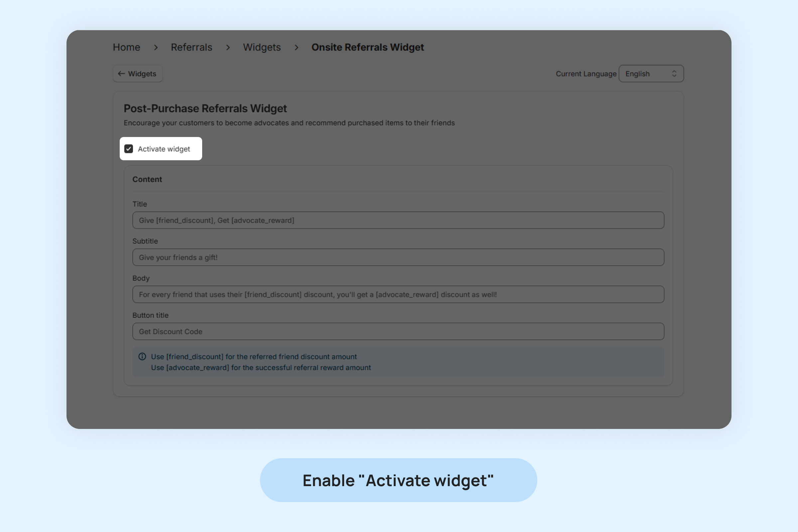Click the chevron after the Referrals breadcrumb
The width and height of the screenshot is (798, 532).
[x=228, y=48]
